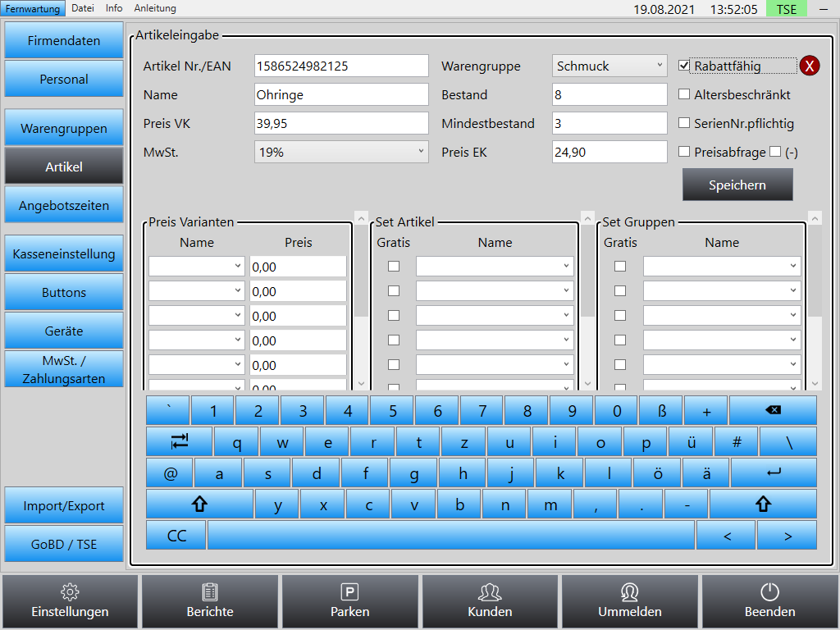Check the Preisabfrage checkbox
This screenshot has height=630, width=840.
tap(683, 152)
